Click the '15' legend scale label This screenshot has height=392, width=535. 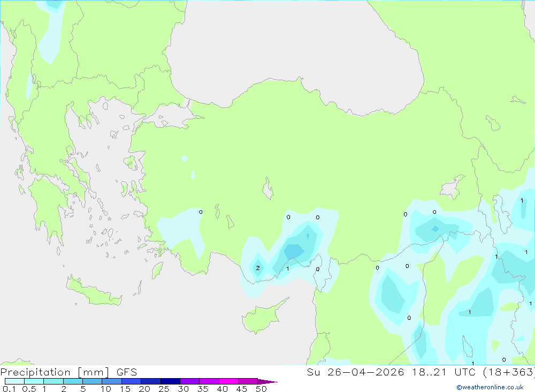(125, 389)
